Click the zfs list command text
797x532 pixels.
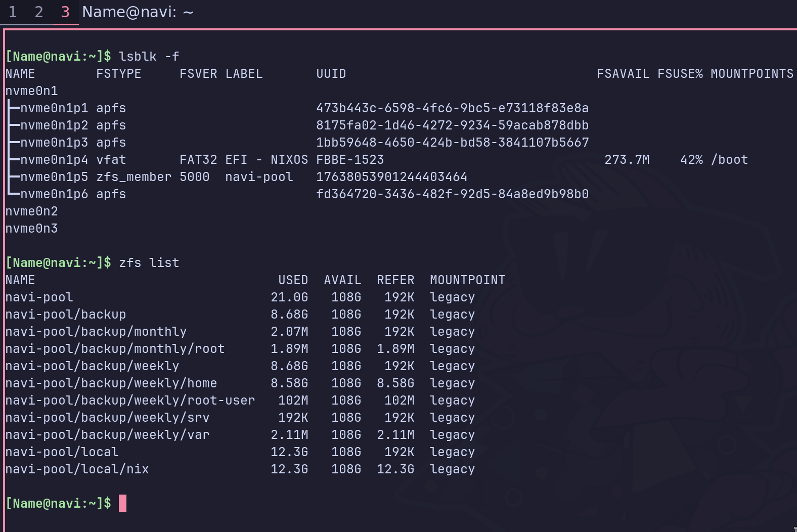click(x=149, y=263)
